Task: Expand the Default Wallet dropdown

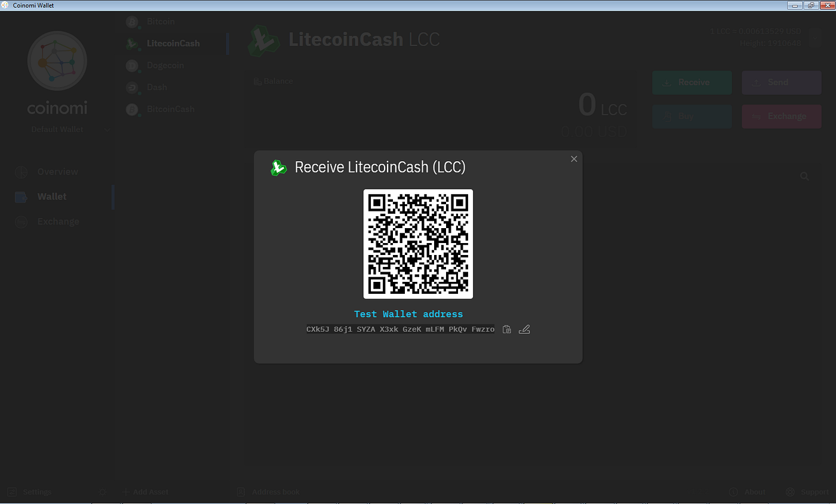Action: [70, 130]
